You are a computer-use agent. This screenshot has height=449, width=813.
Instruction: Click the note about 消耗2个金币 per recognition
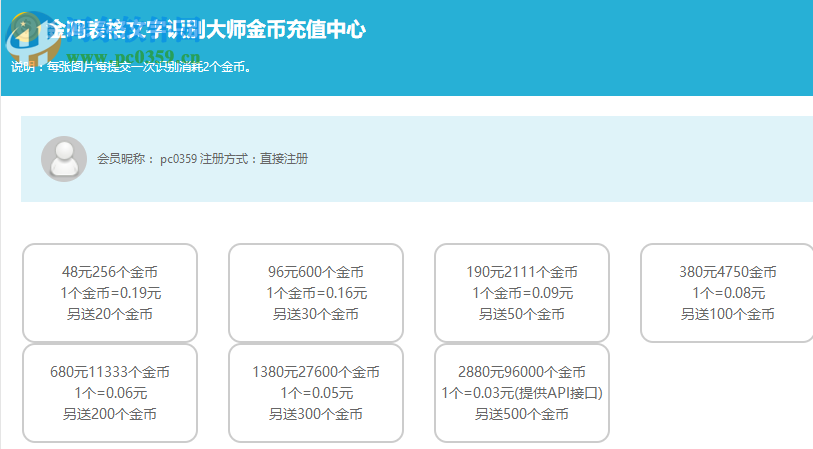[131, 67]
